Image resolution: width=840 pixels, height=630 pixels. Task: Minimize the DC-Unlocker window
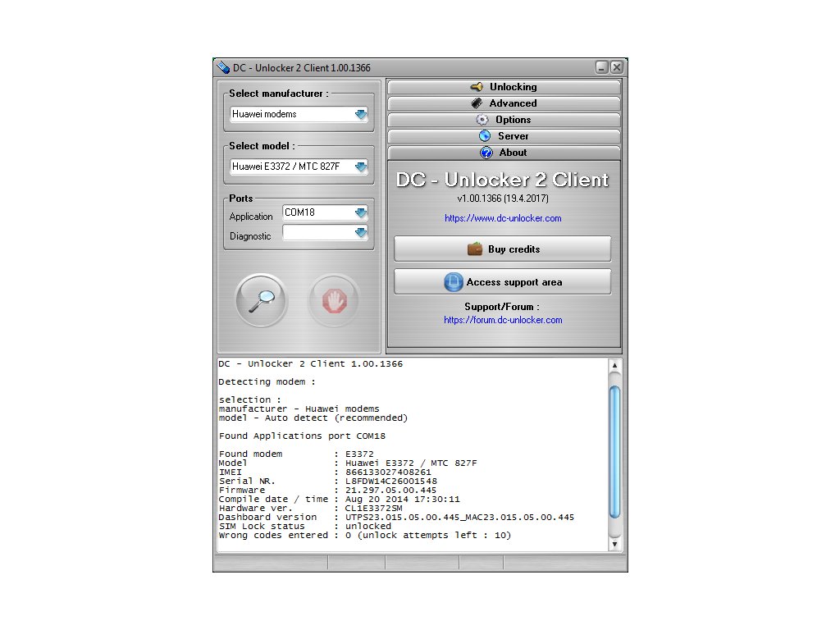click(601, 67)
